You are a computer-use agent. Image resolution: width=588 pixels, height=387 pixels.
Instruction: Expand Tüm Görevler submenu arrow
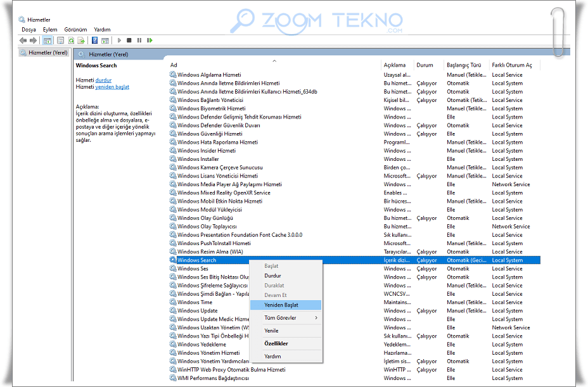pos(316,317)
